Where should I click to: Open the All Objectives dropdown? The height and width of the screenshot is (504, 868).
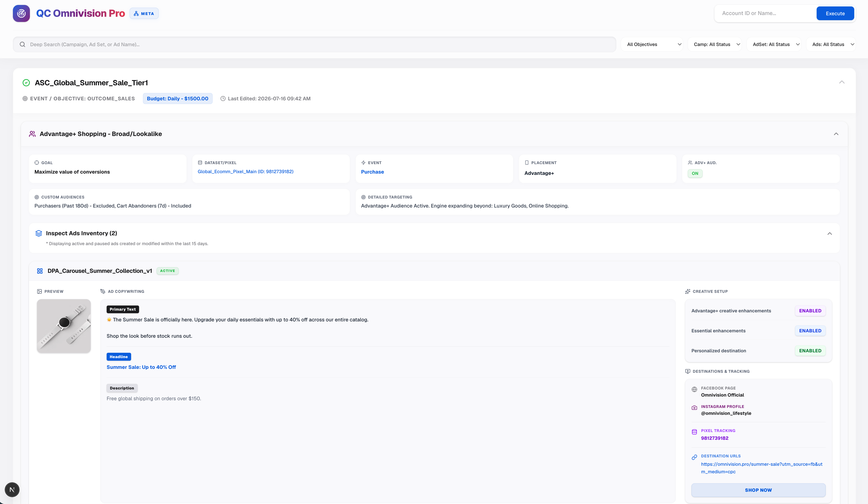[652, 44]
